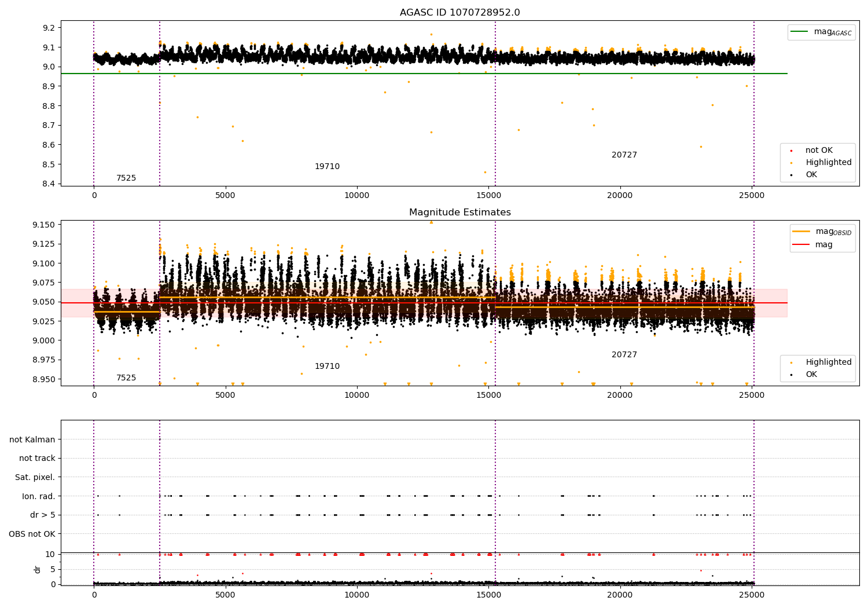Click OBSID label 19710 in the Magnitude Estimates plot
The image size is (868, 608).
coord(327,367)
